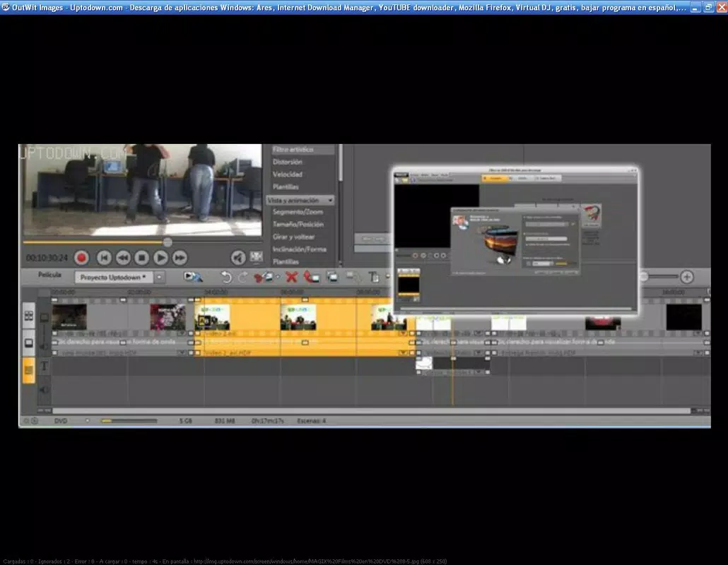The height and width of the screenshot is (565, 728).
Task: Click the video search/preview toolbar icon
Action: click(193, 277)
